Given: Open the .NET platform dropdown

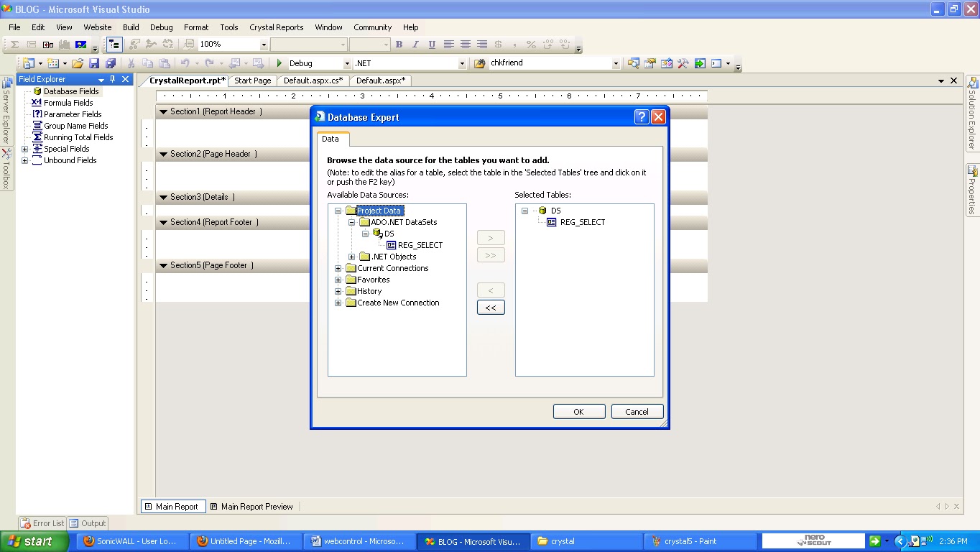Looking at the screenshot, I should [462, 63].
